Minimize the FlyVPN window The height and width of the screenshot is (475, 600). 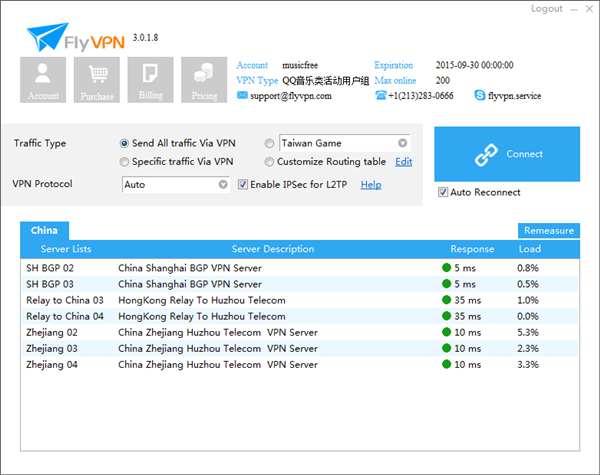574,10
